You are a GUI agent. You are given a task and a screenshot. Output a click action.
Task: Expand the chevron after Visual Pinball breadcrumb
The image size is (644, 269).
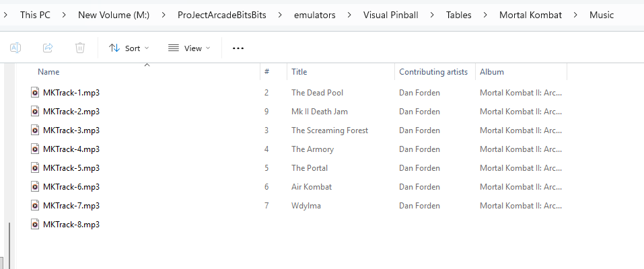tap(432, 15)
